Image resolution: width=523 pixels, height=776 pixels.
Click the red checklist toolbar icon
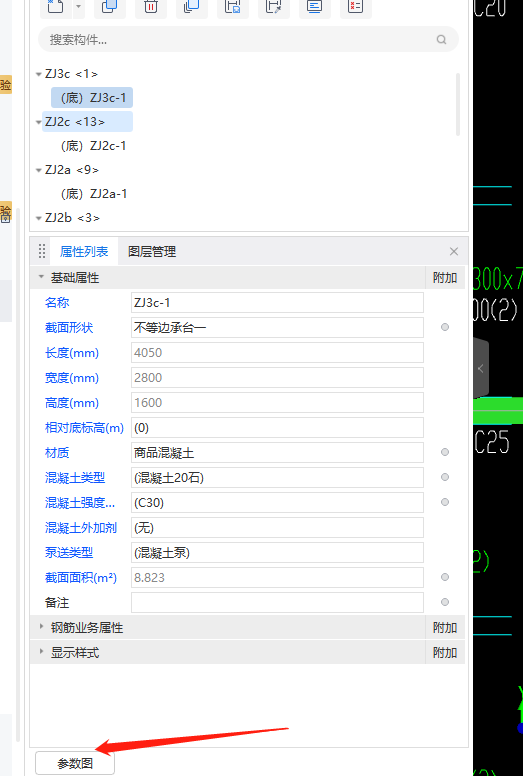[355, 6]
